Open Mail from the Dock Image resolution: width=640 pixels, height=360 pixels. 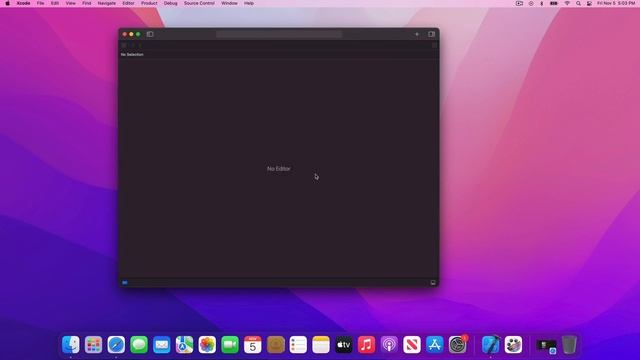(x=162, y=345)
